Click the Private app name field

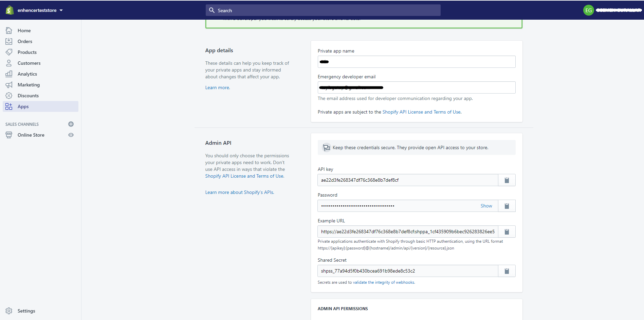(x=417, y=62)
